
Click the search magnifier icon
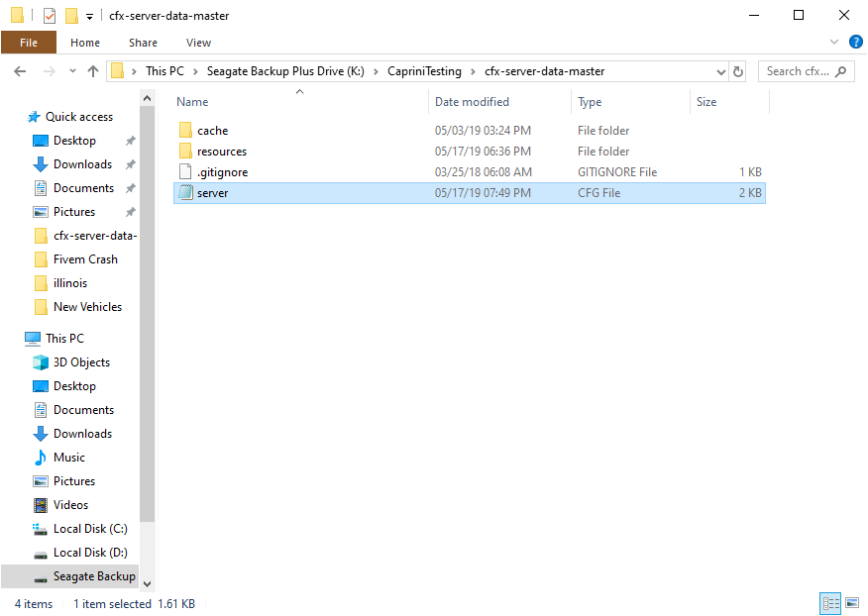tap(841, 71)
